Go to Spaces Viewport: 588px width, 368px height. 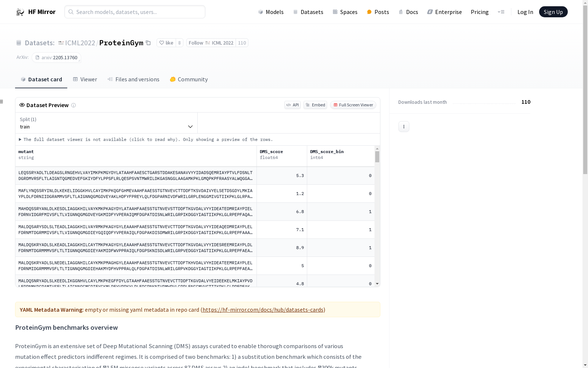(x=345, y=12)
